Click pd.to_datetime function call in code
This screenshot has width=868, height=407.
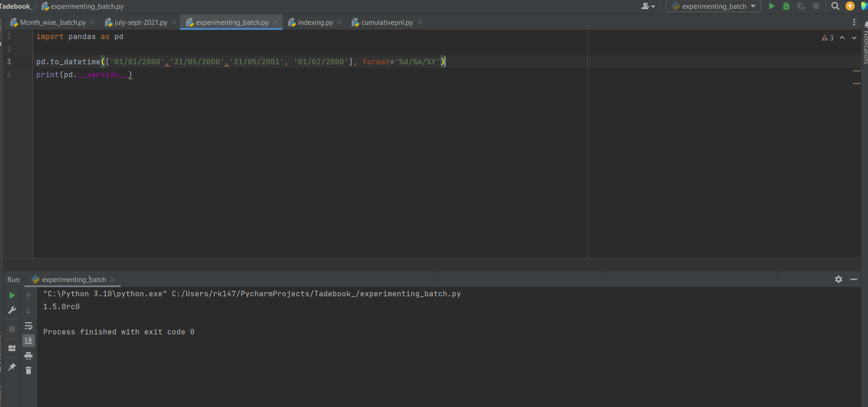tap(68, 62)
